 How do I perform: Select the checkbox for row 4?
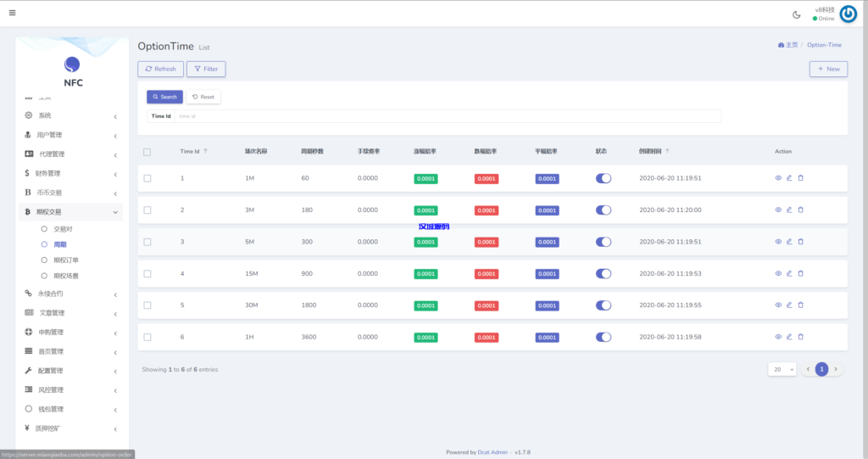(x=147, y=273)
